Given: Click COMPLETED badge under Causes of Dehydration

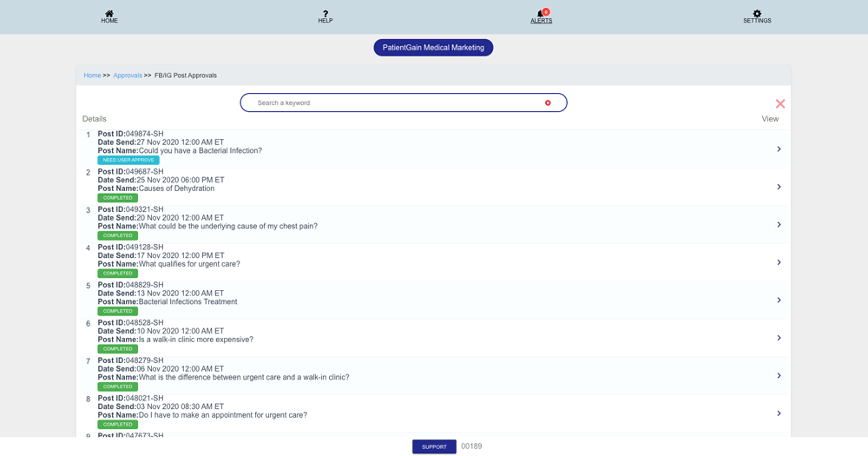Looking at the screenshot, I should pos(118,198).
